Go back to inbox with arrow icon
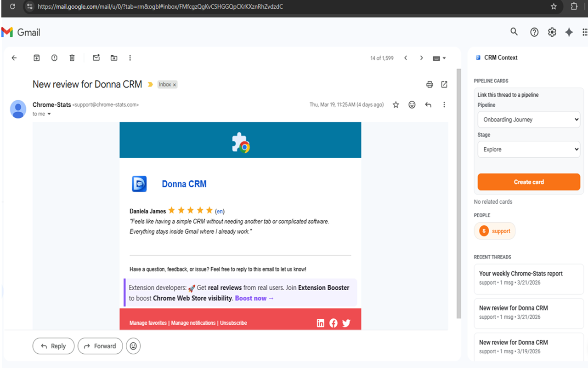 pyautogui.click(x=14, y=58)
